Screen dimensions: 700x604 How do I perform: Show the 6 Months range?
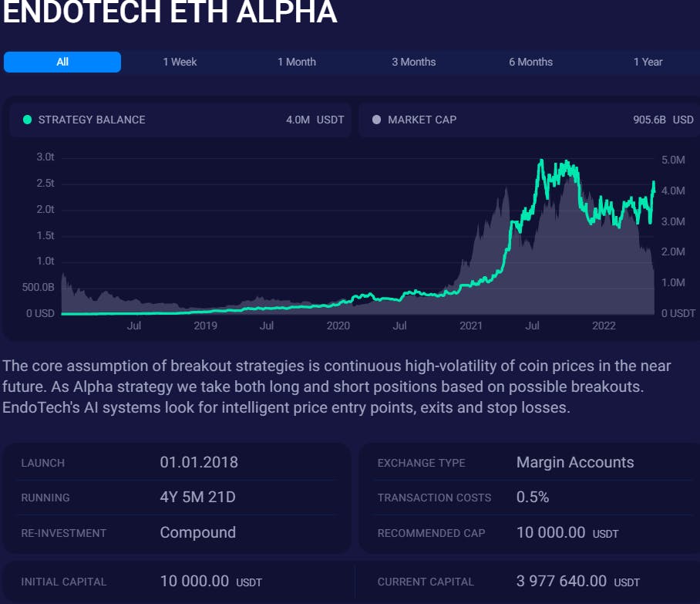tap(530, 62)
